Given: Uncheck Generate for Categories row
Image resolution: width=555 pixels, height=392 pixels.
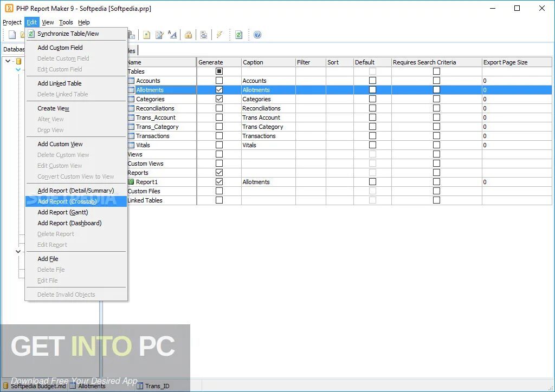Looking at the screenshot, I should coord(219,99).
